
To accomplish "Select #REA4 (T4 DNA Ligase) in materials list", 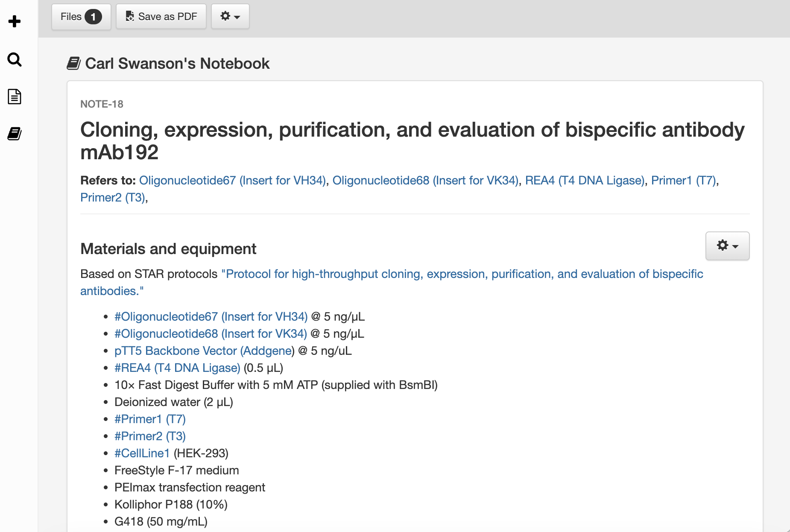I will pyautogui.click(x=177, y=368).
